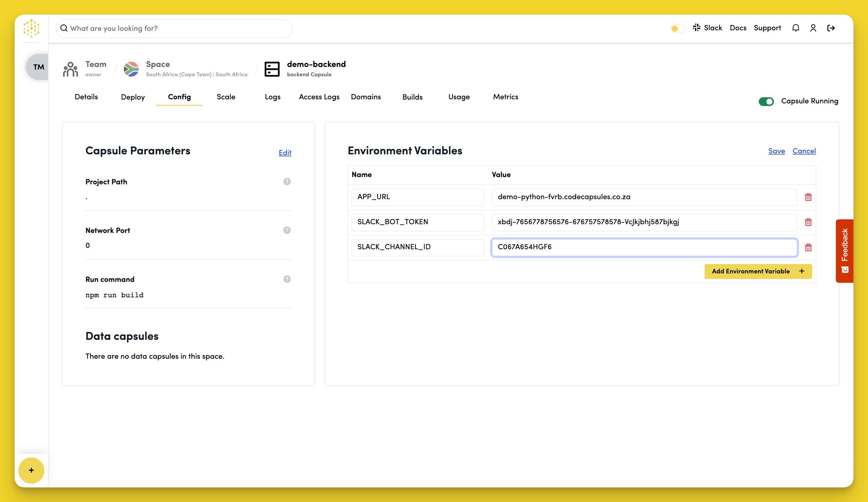Toggle the dark mode theme switch
This screenshot has width=868, height=502.
(678, 28)
